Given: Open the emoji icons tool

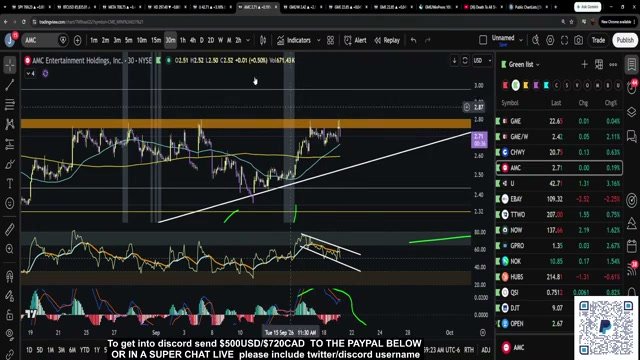Looking at the screenshot, I should tap(10, 203).
